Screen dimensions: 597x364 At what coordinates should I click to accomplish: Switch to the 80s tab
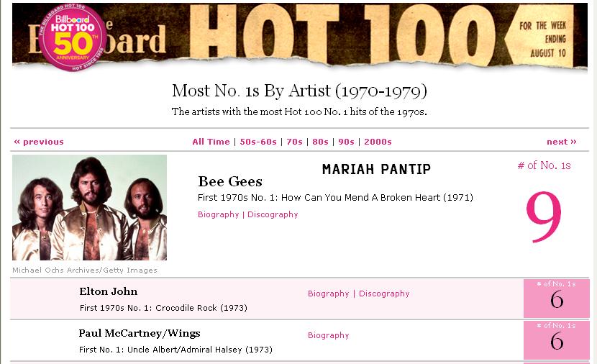[x=320, y=142]
